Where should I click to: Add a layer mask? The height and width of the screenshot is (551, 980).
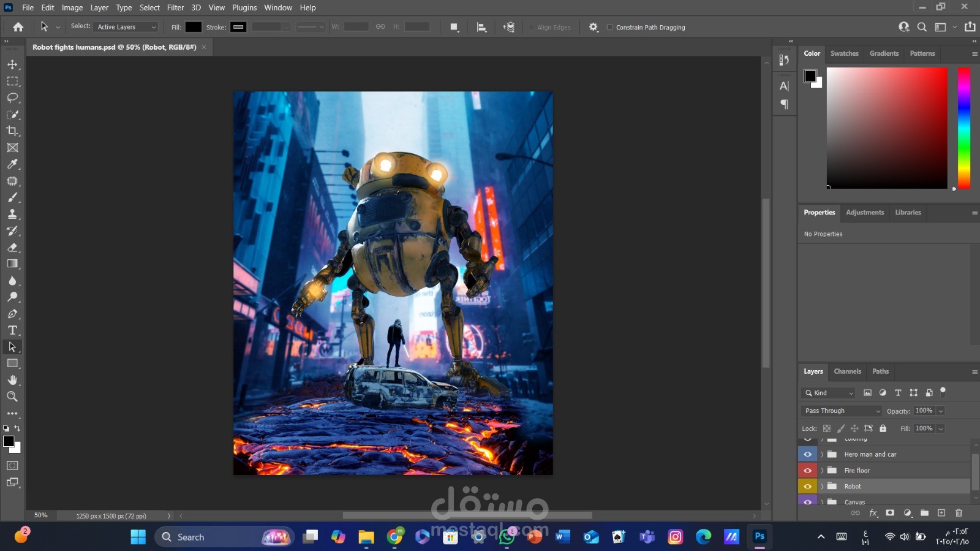(x=890, y=513)
